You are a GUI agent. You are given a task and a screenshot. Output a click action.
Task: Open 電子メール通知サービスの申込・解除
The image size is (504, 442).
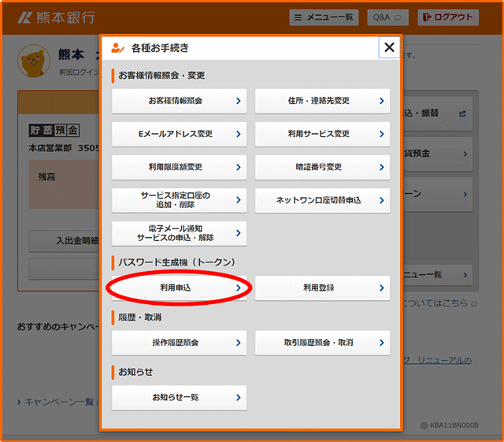[x=179, y=233]
